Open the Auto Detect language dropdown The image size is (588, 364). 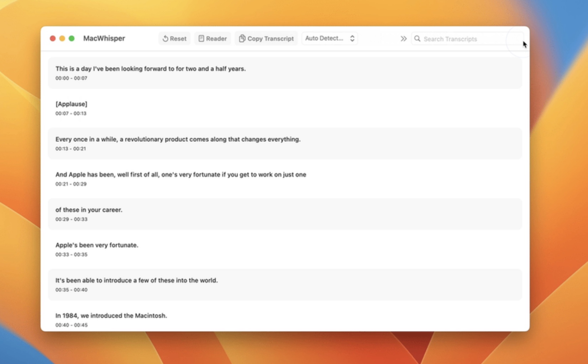[330, 38]
